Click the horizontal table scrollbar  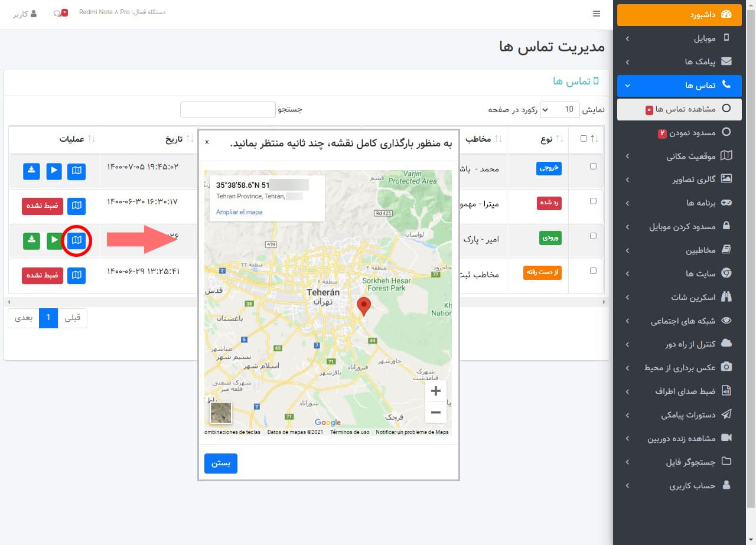pyautogui.click(x=306, y=302)
